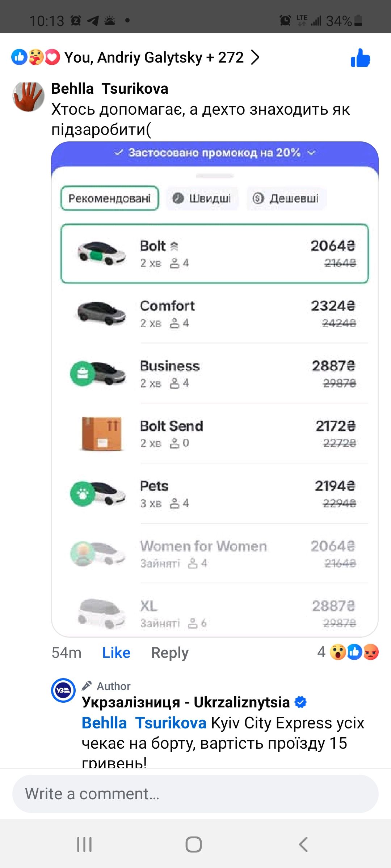Switch to the Дешевші tab

pyautogui.click(x=286, y=198)
